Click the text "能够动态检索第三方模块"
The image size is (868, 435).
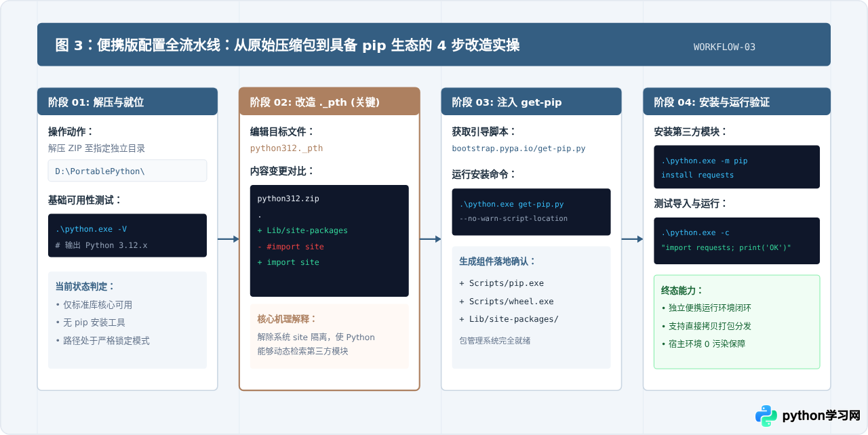pyautogui.click(x=302, y=351)
